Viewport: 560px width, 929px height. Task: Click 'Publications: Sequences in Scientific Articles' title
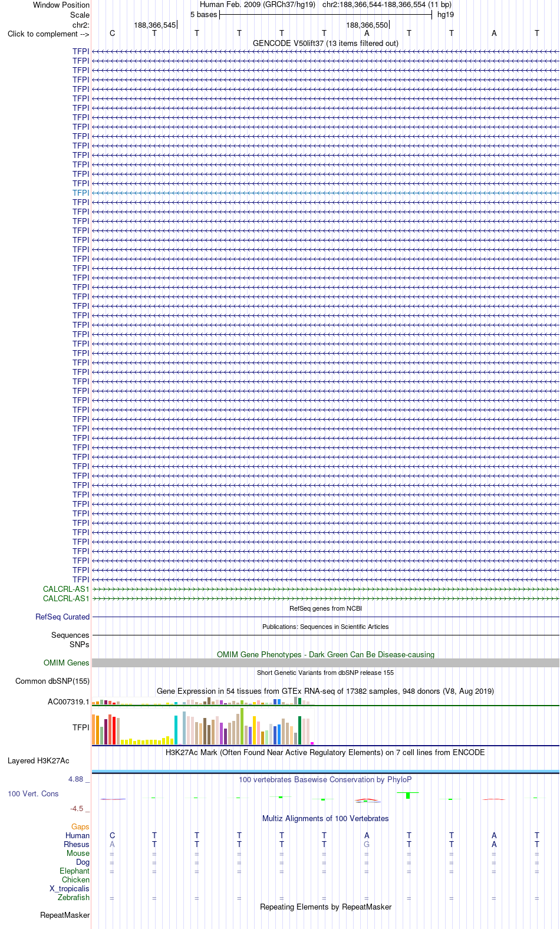tap(325, 627)
